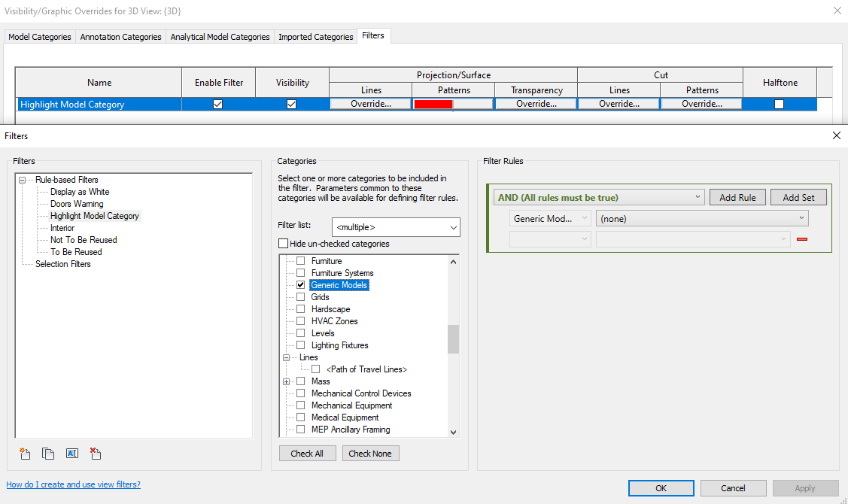Open how to create view filters help link
The image size is (848, 504).
73,484
